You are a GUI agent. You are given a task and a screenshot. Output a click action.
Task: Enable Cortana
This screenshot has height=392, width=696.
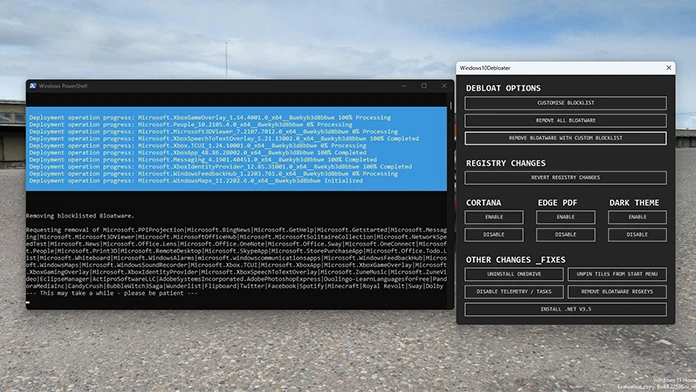[494, 217]
